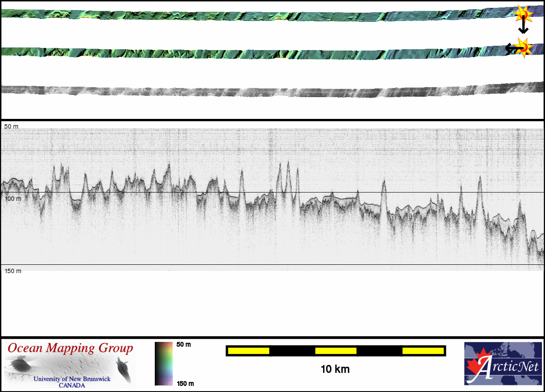This screenshot has width=545, height=392.
Task: Click the 150 m label beside color legend
Action: point(185,384)
